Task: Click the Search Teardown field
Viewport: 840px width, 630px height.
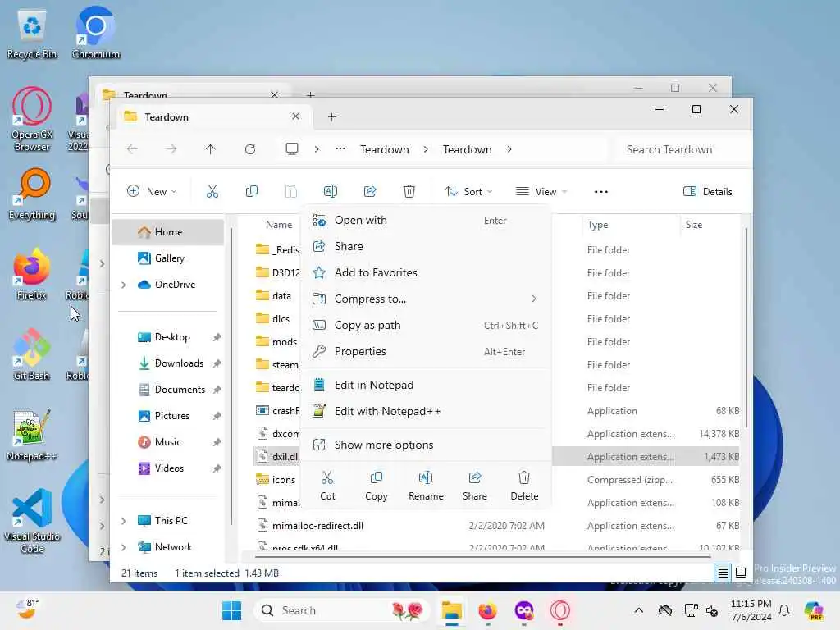Action: (680, 149)
